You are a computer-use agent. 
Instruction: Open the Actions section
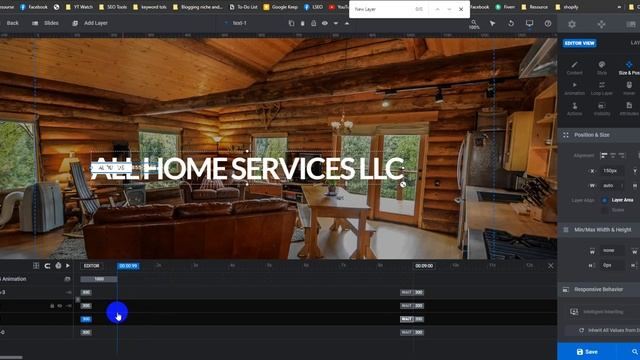click(574, 109)
